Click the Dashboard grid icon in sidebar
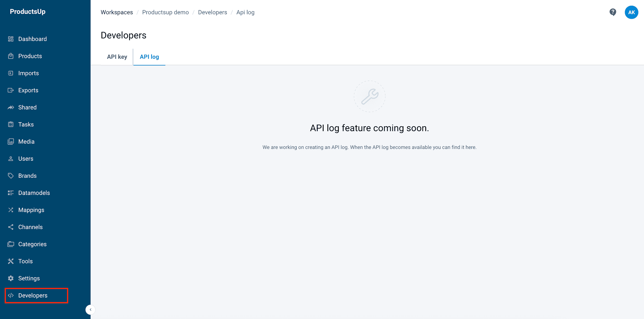 pos(11,39)
